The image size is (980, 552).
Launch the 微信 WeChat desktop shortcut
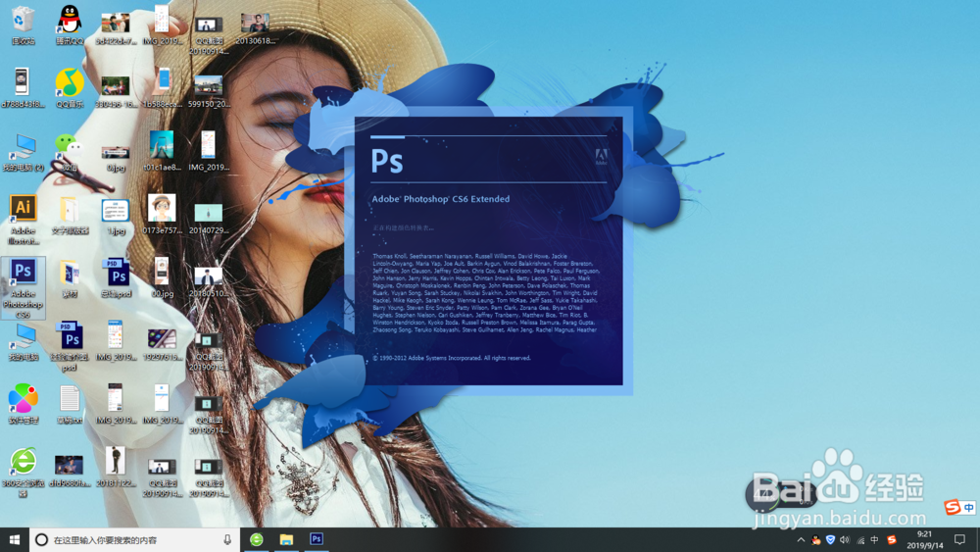(70, 152)
